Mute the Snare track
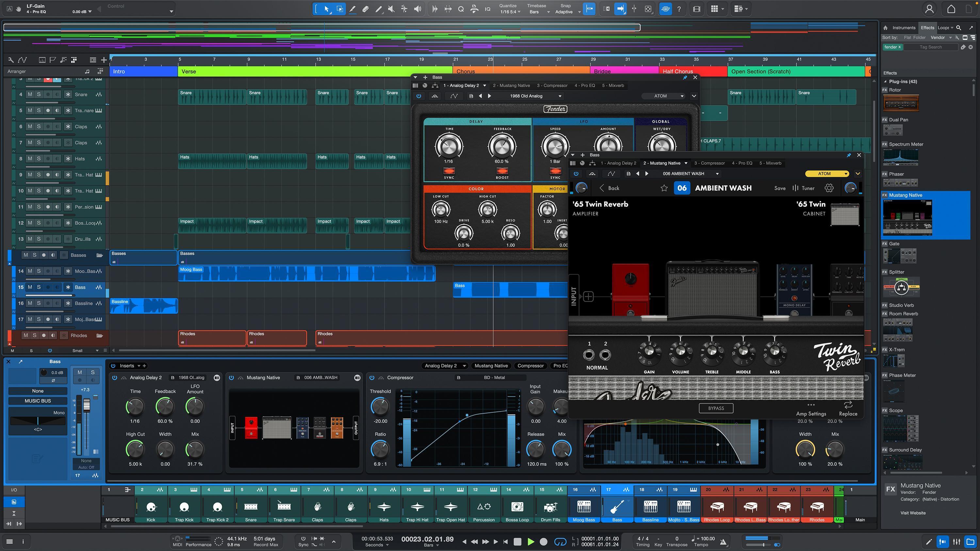This screenshot has width=980, height=551. pos(30,94)
